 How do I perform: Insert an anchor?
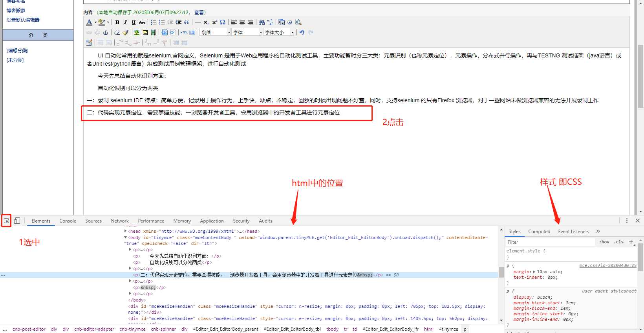[106, 33]
